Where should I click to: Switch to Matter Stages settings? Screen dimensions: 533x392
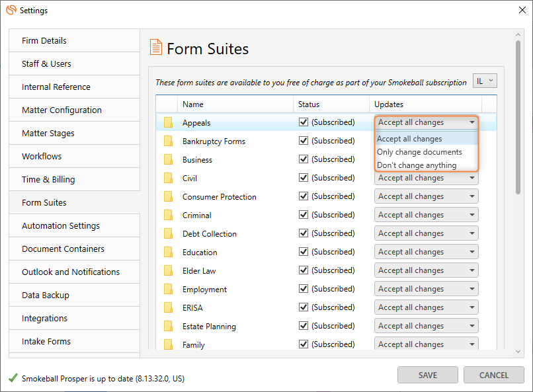75,133
